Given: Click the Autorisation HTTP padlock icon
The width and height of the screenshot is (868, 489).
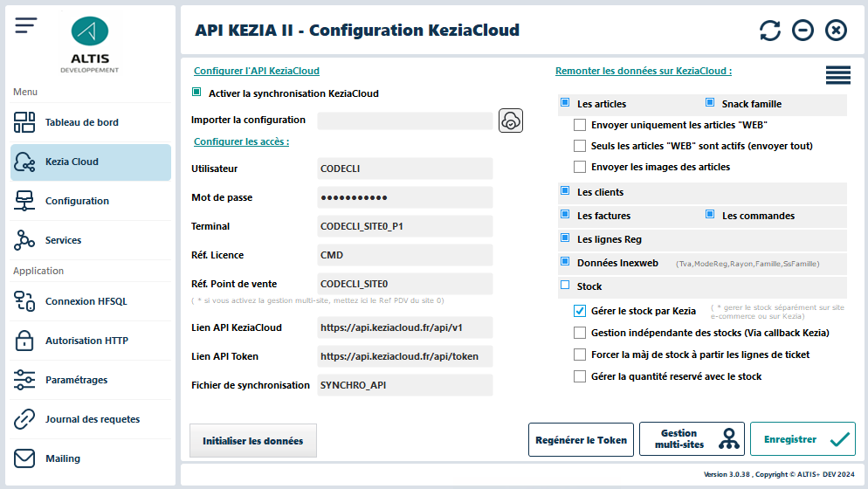Looking at the screenshot, I should (x=24, y=341).
